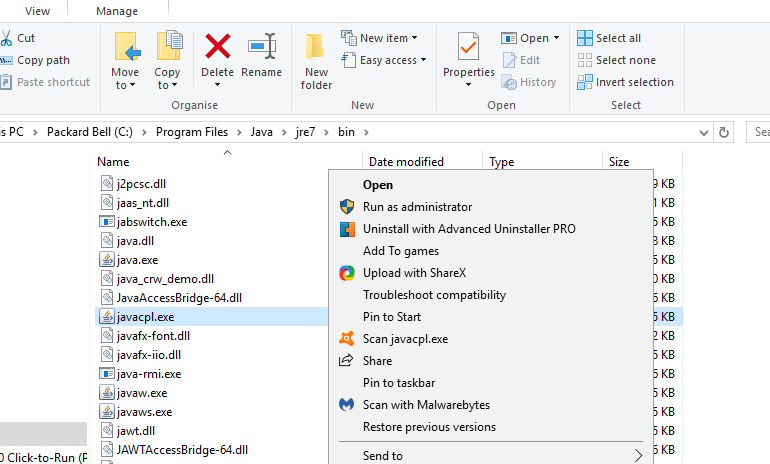Select the jawt.dll file
Image resolution: width=770 pixels, height=464 pixels.
(x=136, y=431)
